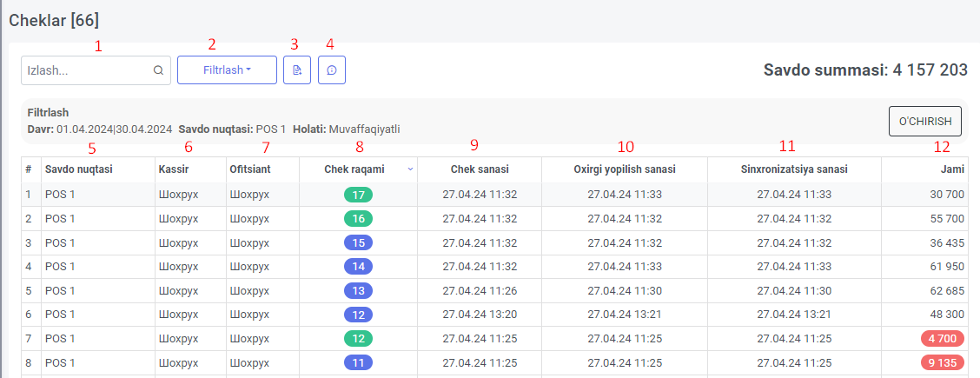Sort by Oxirgi yopilish sanasi header
Viewport: 980px width, 378px height.
(x=625, y=169)
